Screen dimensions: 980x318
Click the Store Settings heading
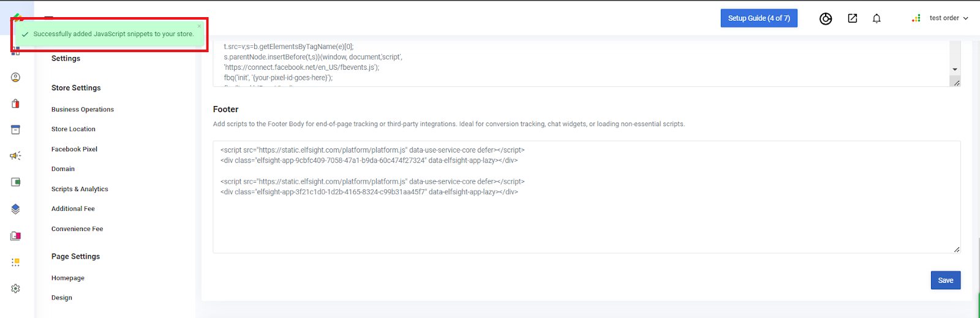pyautogui.click(x=76, y=88)
